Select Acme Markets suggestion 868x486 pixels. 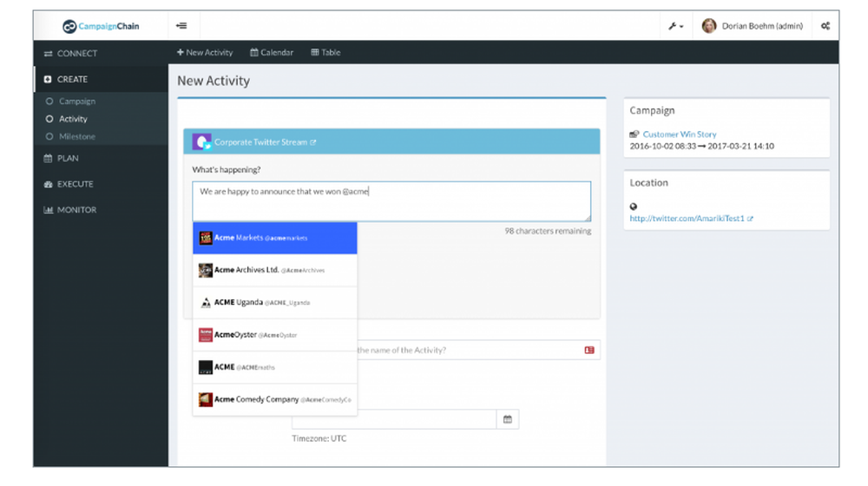pos(274,238)
